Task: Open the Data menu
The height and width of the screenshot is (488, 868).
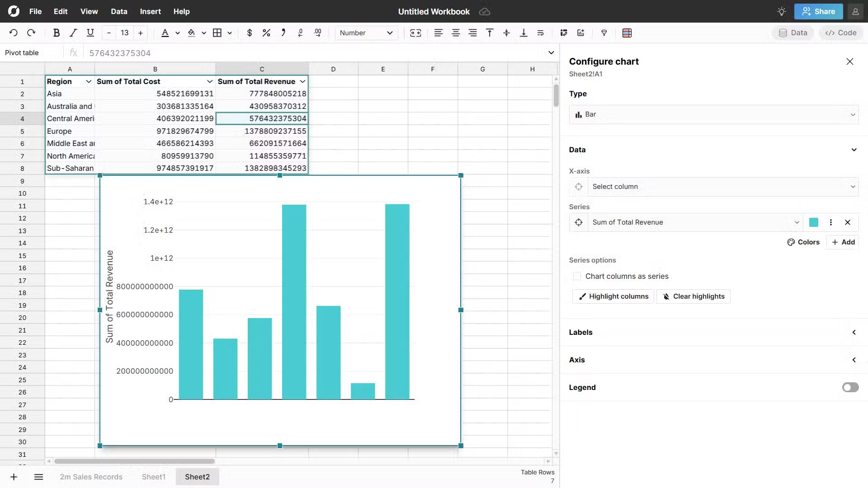Action: tap(118, 11)
